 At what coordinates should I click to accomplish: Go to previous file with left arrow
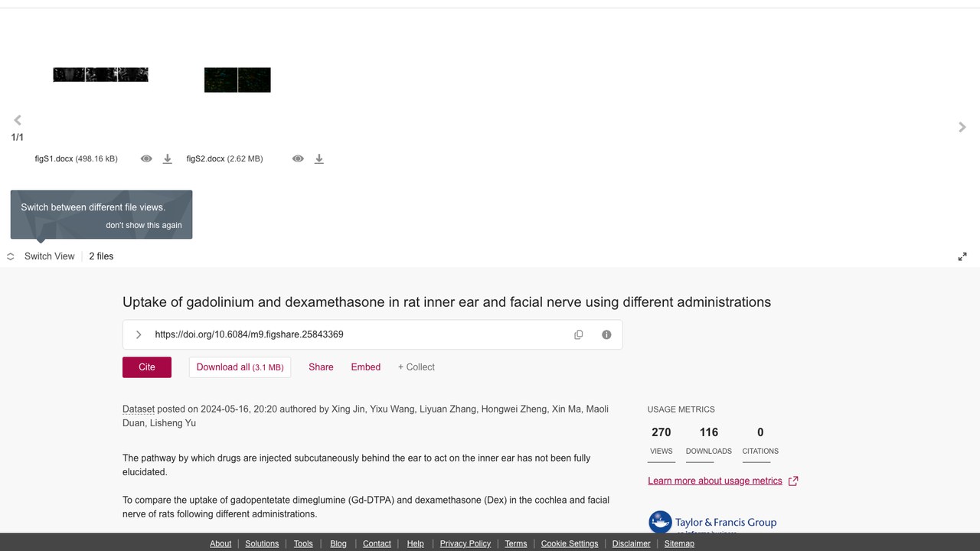click(18, 120)
